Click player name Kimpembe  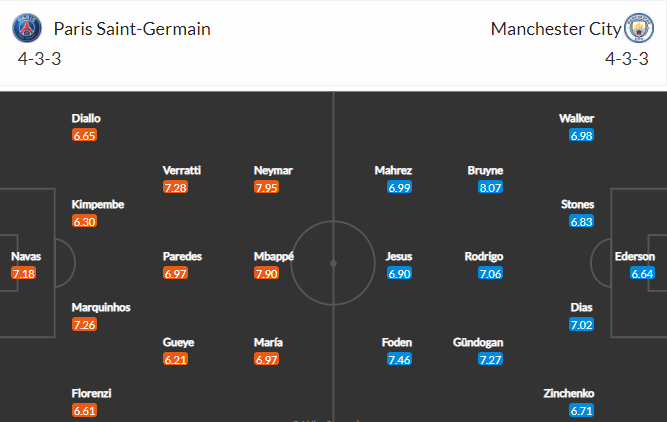(x=98, y=205)
